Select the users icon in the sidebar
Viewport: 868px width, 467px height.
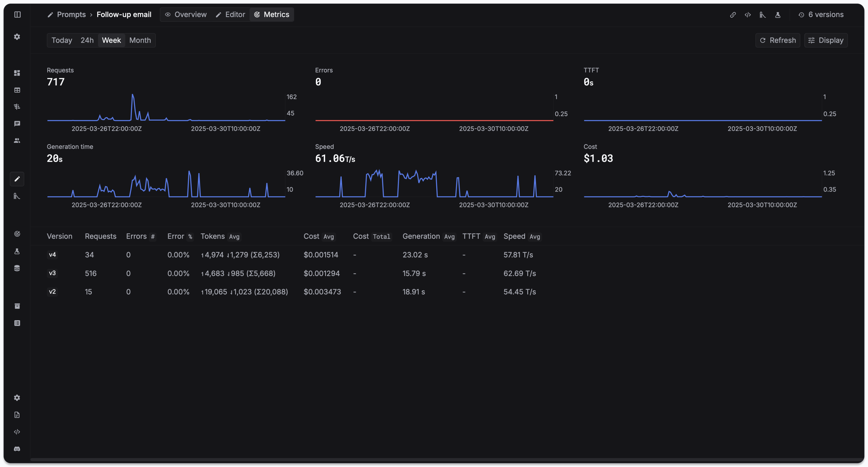coord(17,141)
